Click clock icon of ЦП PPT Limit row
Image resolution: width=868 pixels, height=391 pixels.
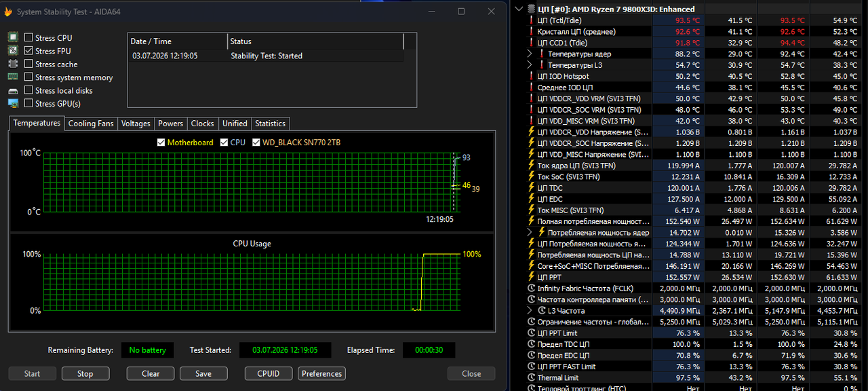pyautogui.click(x=532, y=333)
